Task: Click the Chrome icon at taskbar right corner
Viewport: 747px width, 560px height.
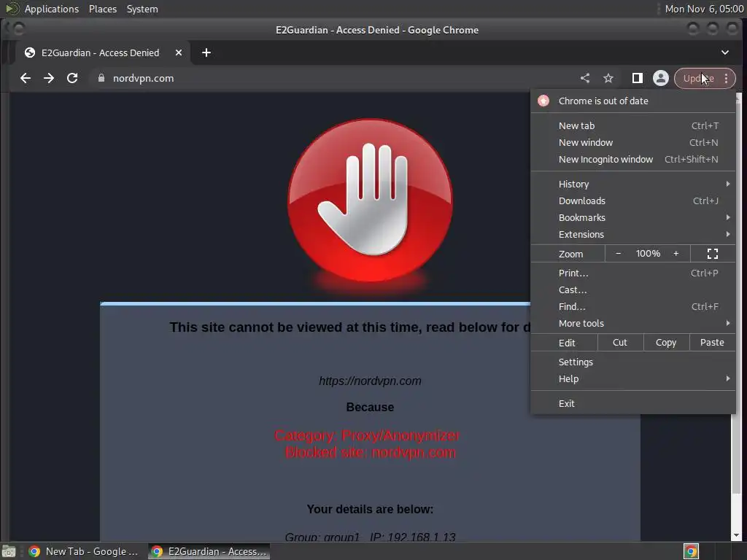Action: pos(691,551)
